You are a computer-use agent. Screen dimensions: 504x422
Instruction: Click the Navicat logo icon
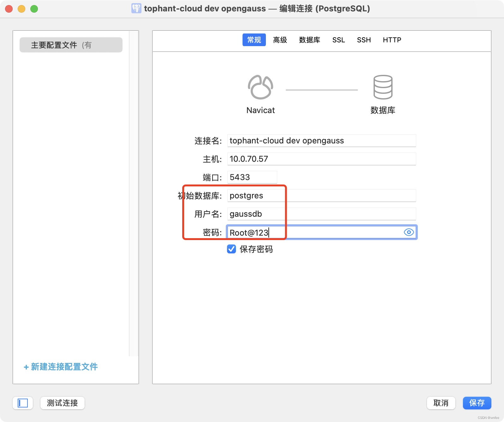pos(261,87)
